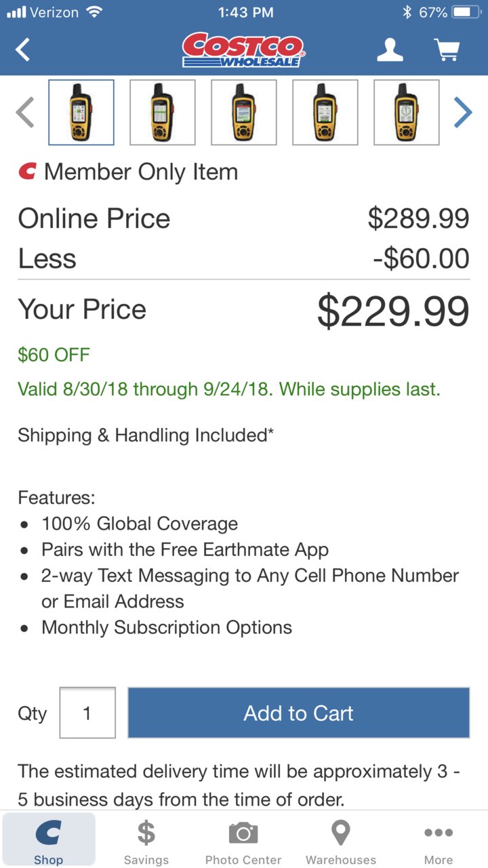
Task: Select the second product thumbnail
Action: pyautogui.click(x=163, y=113)
